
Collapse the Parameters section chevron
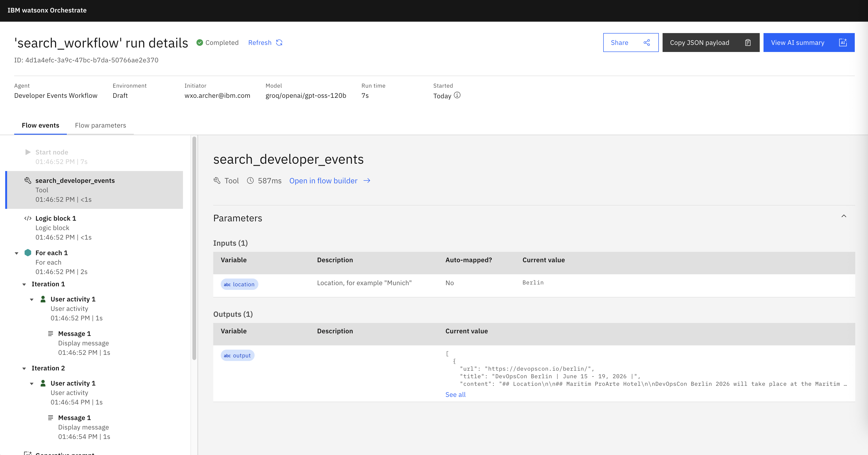[844, 216]
